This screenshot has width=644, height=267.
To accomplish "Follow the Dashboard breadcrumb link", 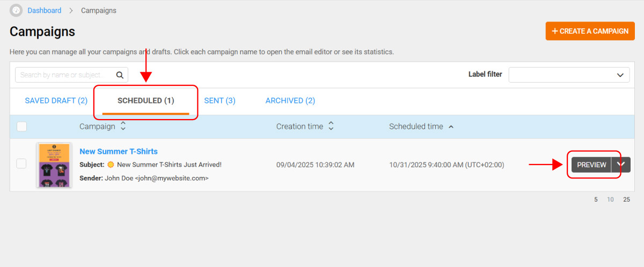I will point(45,11).
